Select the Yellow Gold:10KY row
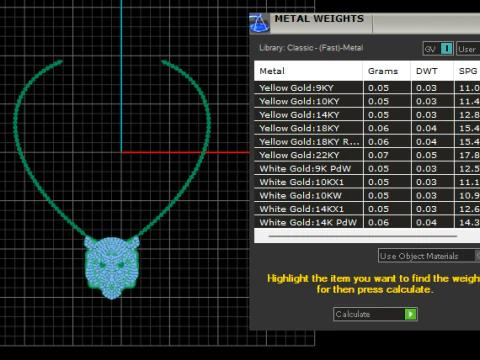 [367, 101]
